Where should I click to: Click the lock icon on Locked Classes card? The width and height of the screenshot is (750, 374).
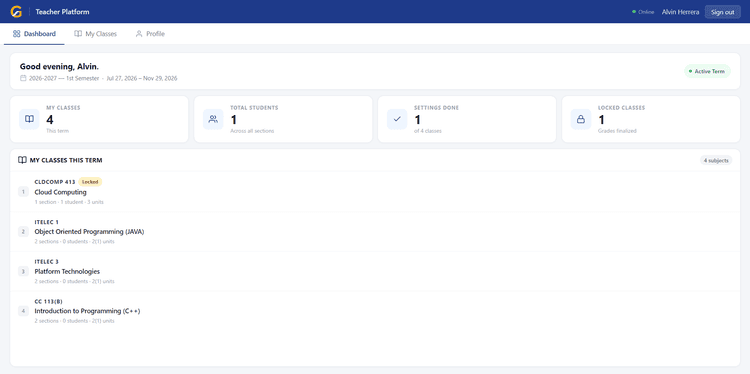581,119
